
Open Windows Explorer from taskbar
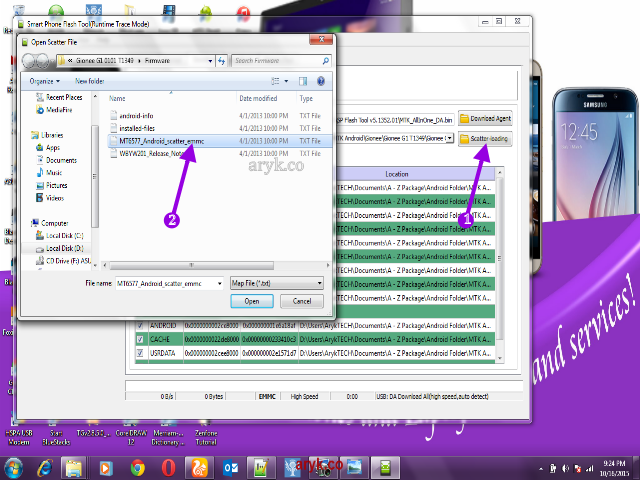74,468
